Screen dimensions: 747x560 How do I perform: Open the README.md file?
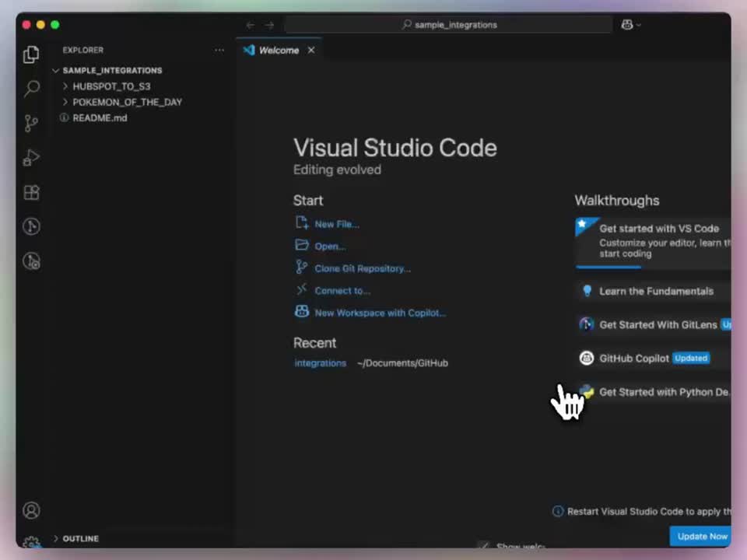[100, 117]
